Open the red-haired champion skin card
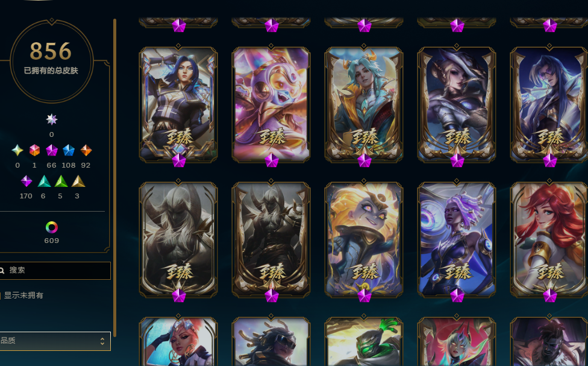This screenshot has width=588, height=366. pos(549,239)
